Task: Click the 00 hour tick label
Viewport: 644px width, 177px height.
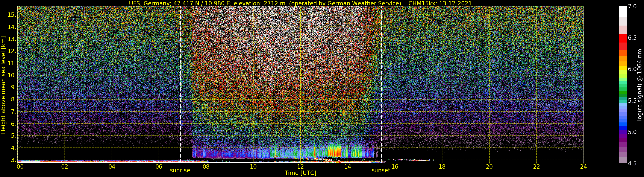Action: point(20,166)
